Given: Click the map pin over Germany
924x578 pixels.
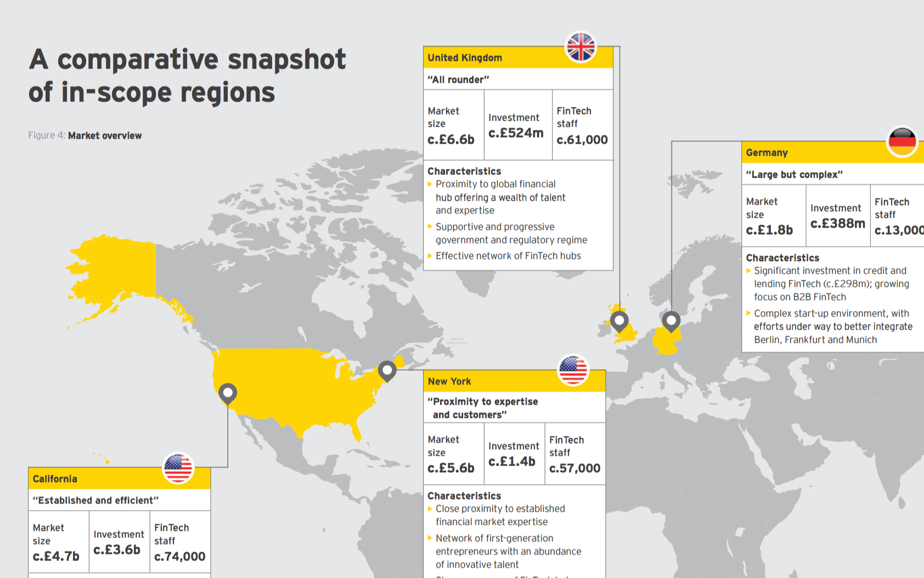Looking at the screenshot, I should pos(671,321).
